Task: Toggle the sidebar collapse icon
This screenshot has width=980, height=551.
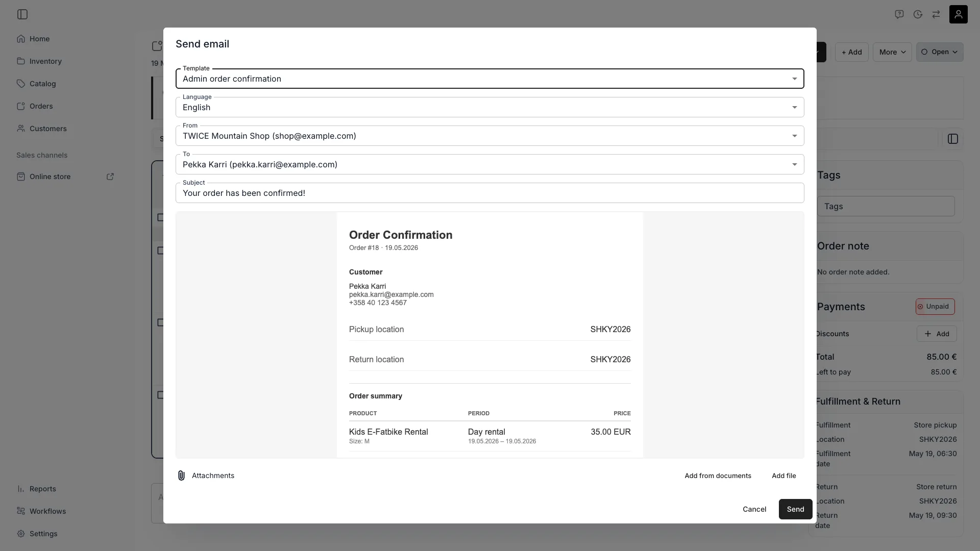Action: (x=22, y=14)
